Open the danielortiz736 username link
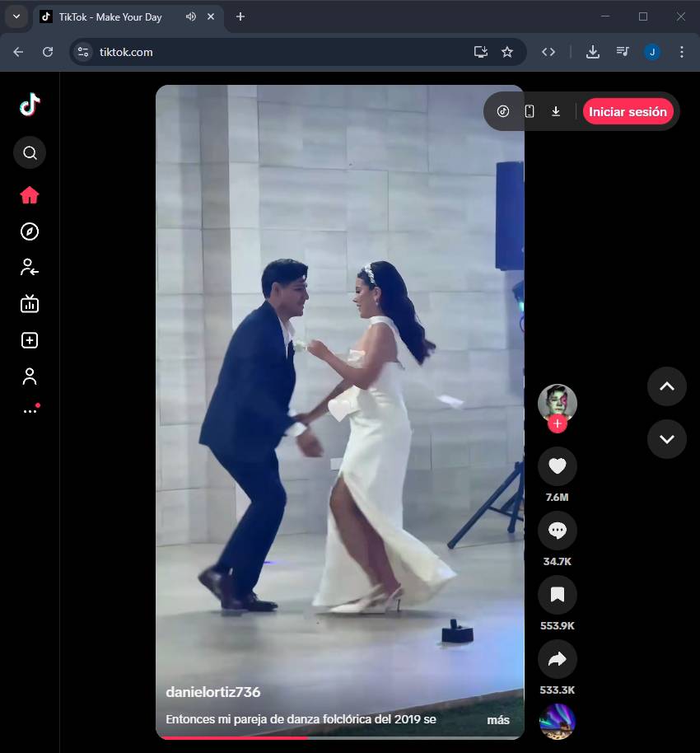This screenshot has width=700, height=753. click(212, 692)
